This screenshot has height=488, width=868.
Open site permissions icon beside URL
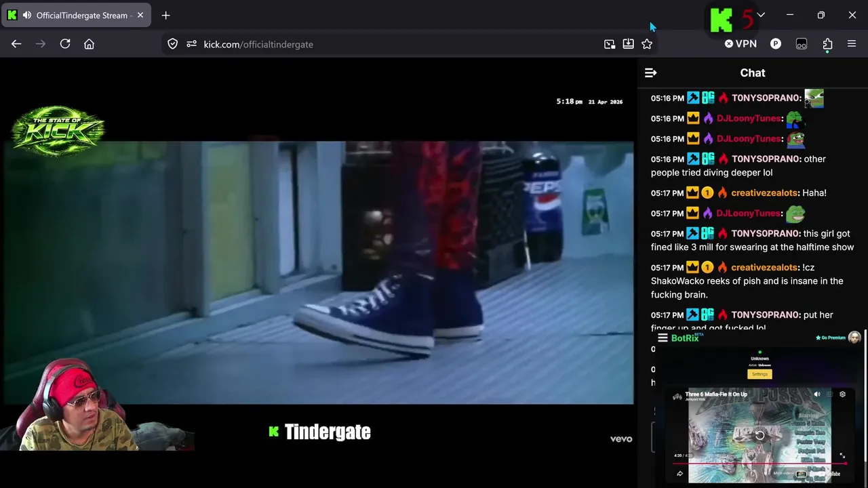191,44
